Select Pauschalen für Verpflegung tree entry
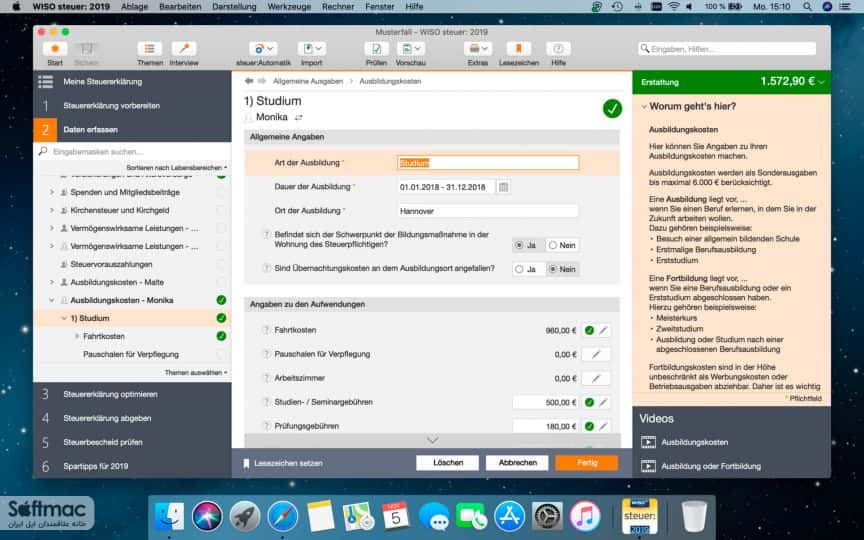The height and width of the screenshot is (540, 864). click(x=131, y=354)
